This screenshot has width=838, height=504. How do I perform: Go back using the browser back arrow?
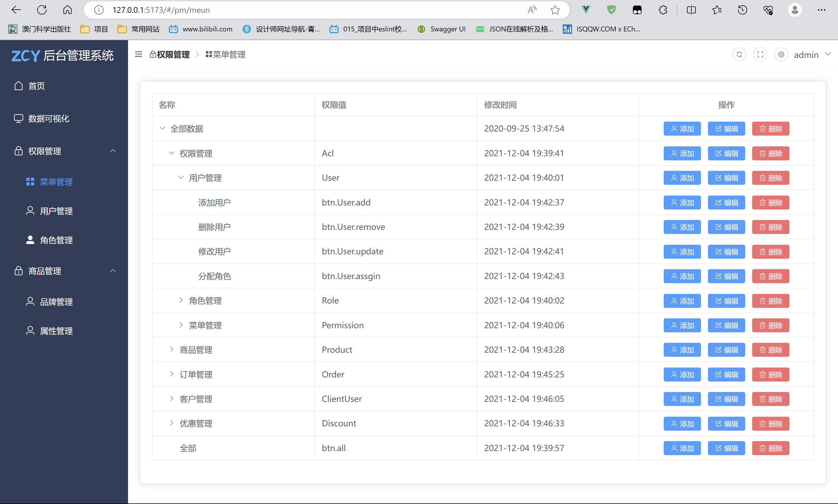(16, 10)
